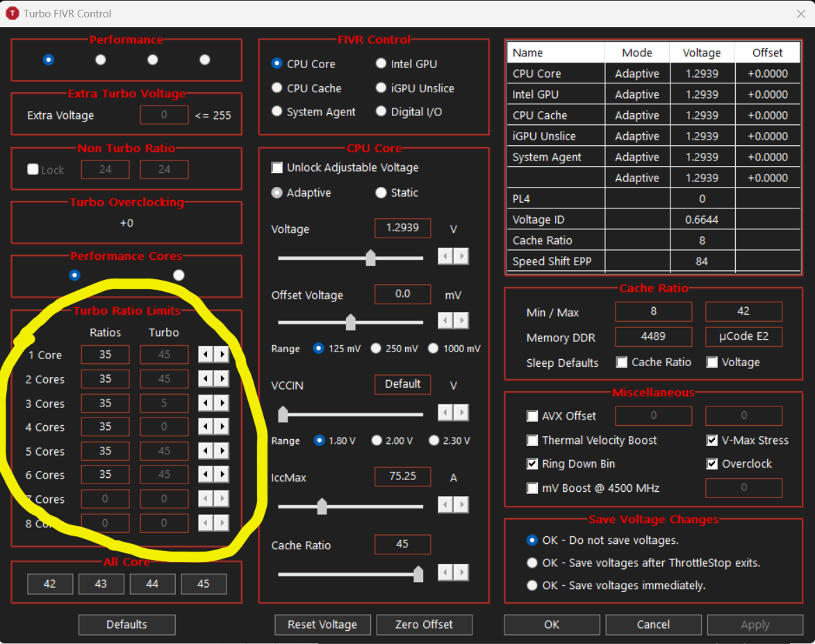The image size is (815, 644).
Task: Select OK - Save voltages immediately
Action: coord(532,585)
